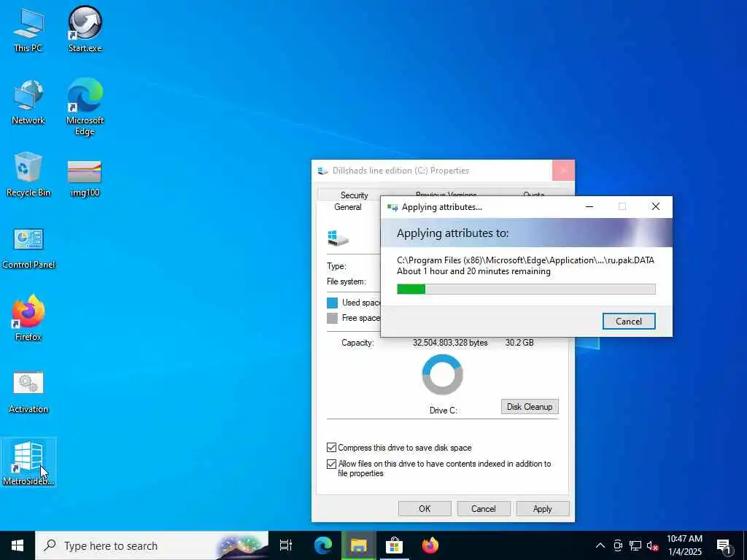Click the Properties window title bar icon
Image resolution: width=747 pixels, height=560 pixels.
point(323,171)
